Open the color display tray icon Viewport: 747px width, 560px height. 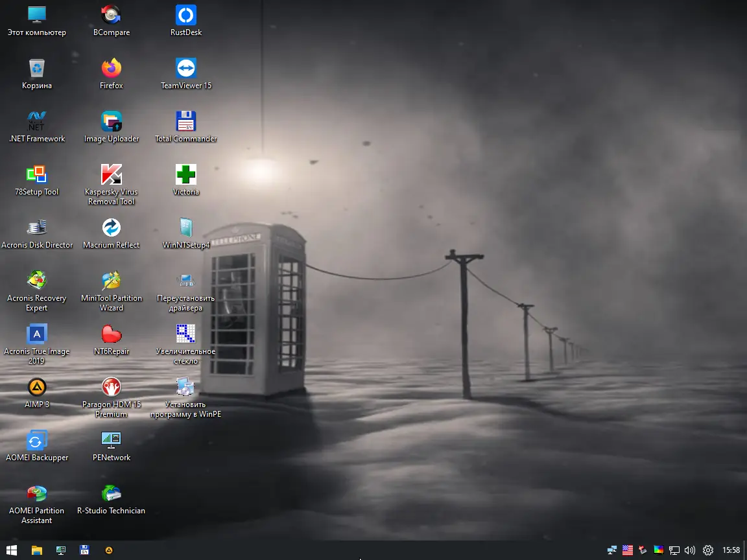coord(658,550)
